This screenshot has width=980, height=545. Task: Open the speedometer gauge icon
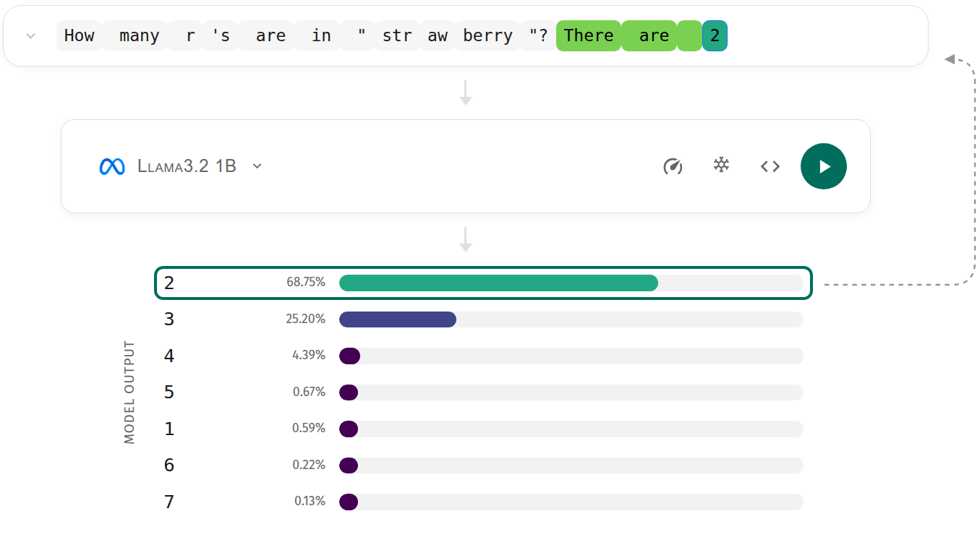click(673, 166)
